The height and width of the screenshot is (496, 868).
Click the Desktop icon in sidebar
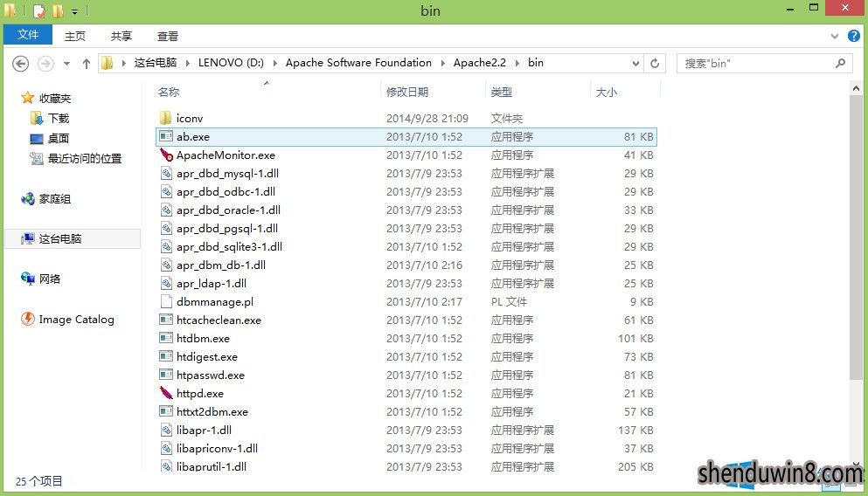[37, 138]
